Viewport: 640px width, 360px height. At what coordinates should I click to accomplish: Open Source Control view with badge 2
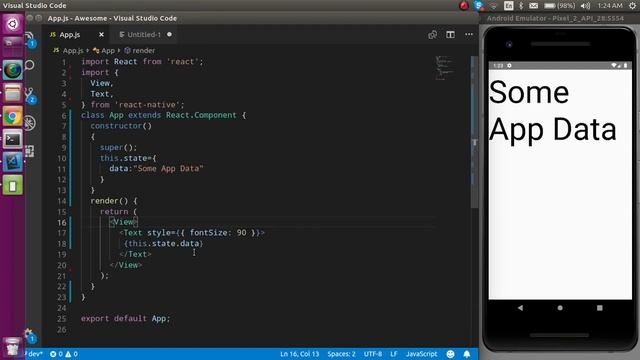tap(30, 95)
